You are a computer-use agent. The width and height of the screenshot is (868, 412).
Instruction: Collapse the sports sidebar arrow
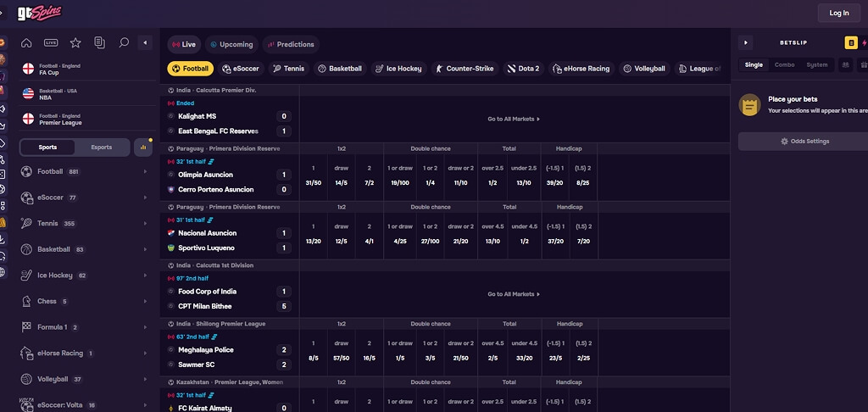(145, 42)
